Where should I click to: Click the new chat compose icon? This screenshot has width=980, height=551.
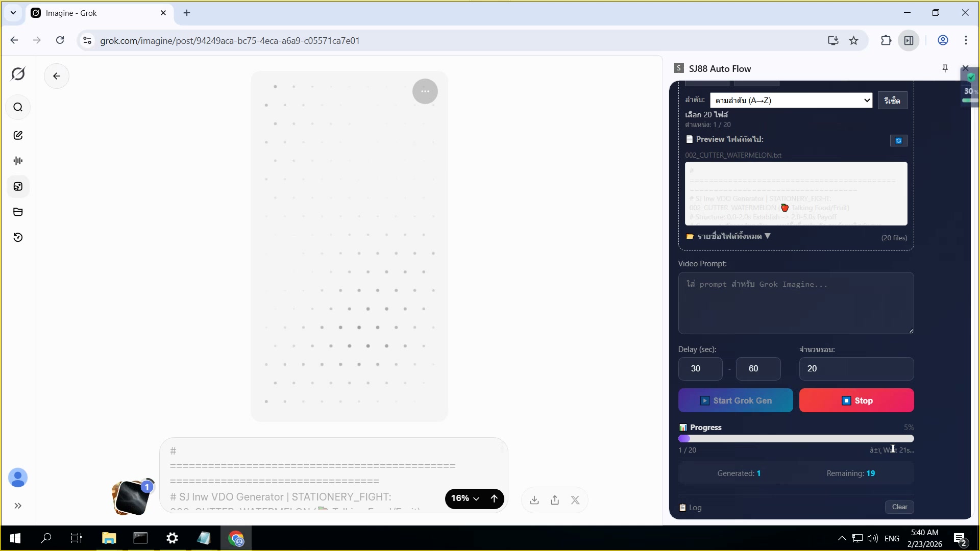(x=18, y=135)
